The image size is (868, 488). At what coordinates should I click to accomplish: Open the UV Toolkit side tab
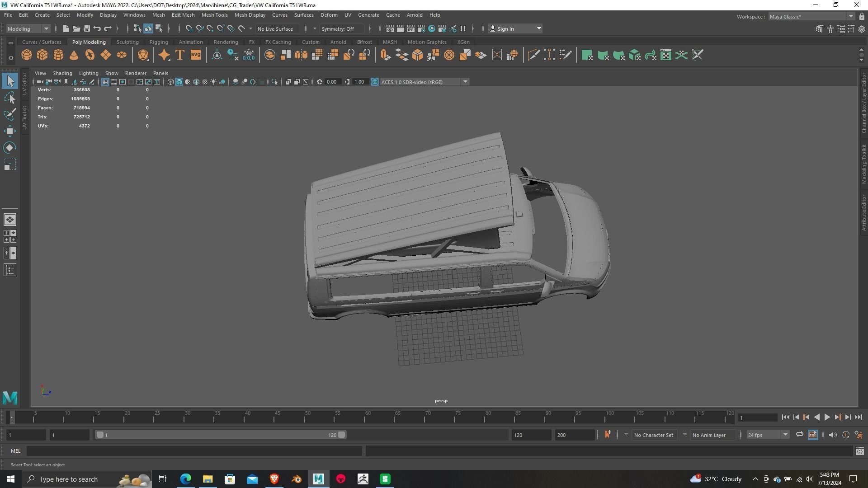coord(25,118)
